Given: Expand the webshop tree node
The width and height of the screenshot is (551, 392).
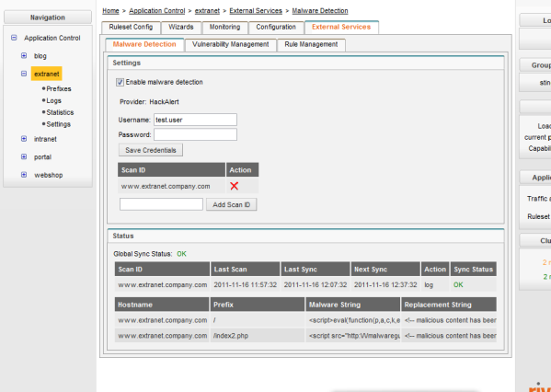Looking at the screenshot, I should [x=24, y=175].
